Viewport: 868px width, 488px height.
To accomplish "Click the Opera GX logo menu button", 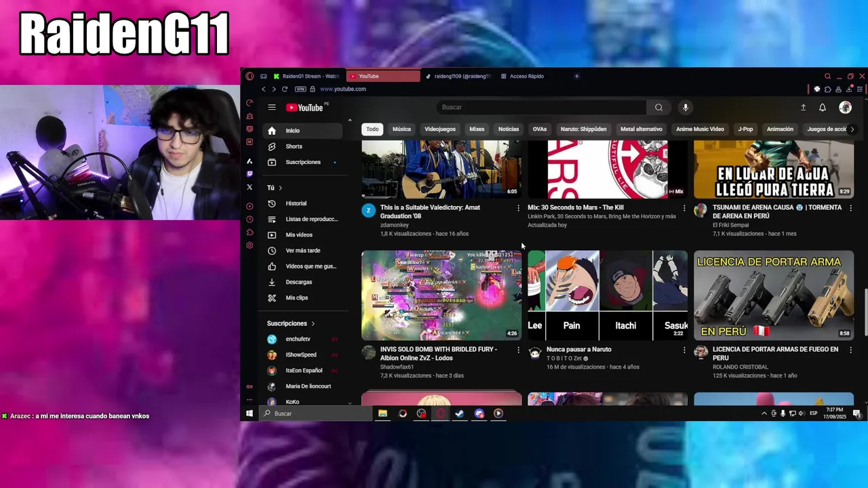I will pos(250,76).
